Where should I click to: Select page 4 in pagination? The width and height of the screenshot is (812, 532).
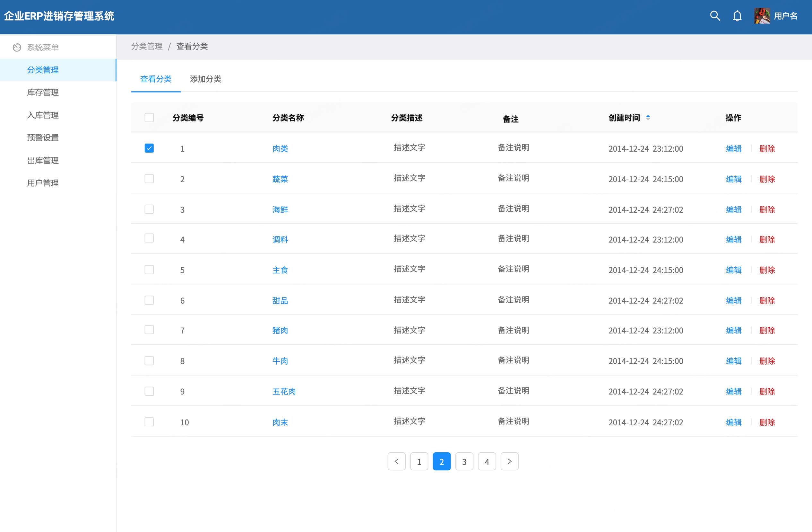click(x=487, y=461)
